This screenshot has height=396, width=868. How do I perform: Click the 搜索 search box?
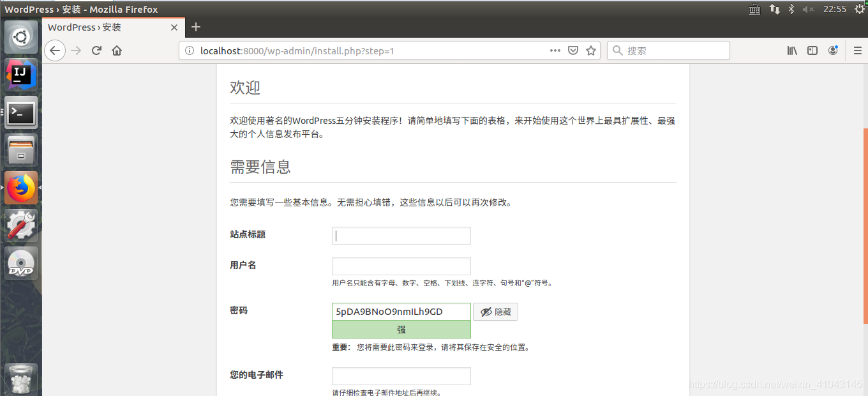(x=668, y=50)
